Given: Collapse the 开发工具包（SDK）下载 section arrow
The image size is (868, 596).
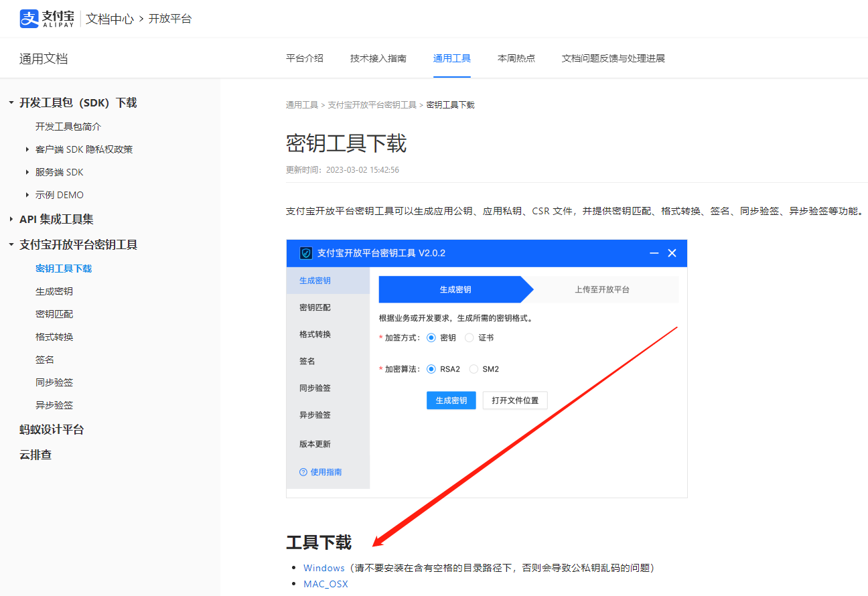Looking at the screenshot, I should coord(11,102).
